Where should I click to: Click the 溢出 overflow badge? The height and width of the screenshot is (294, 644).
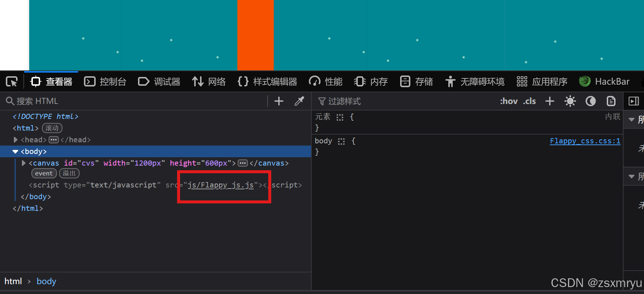[69, 173]
